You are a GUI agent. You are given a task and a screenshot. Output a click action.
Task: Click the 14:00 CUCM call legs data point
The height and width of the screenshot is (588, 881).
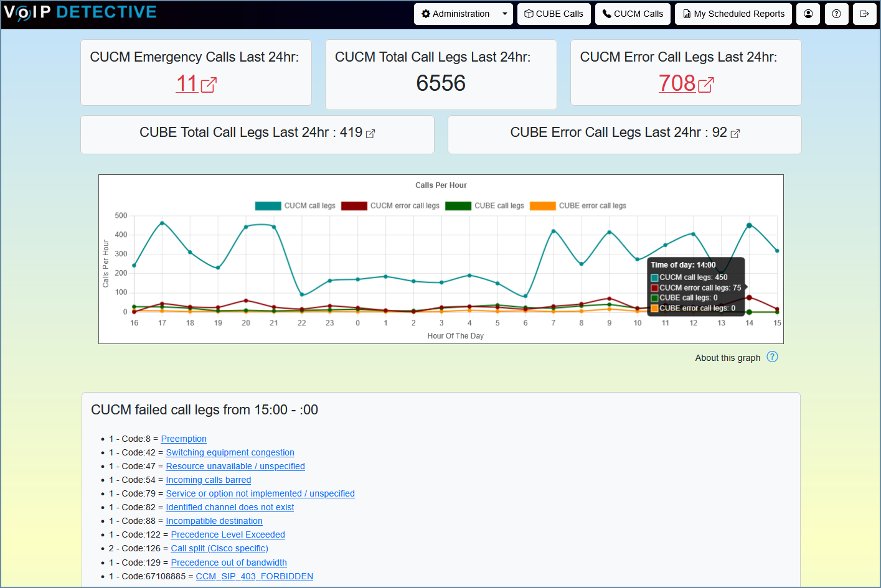[749, 225]
